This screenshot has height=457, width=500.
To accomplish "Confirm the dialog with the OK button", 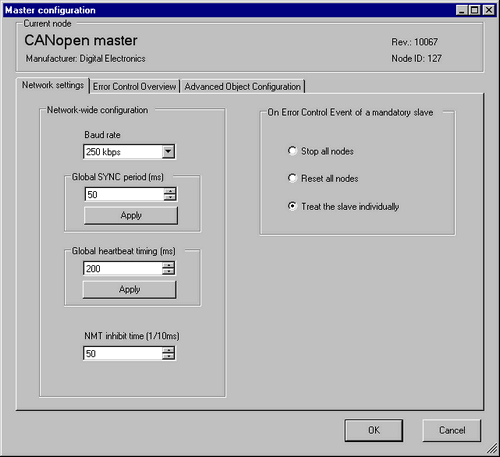I will coord(374,430).
